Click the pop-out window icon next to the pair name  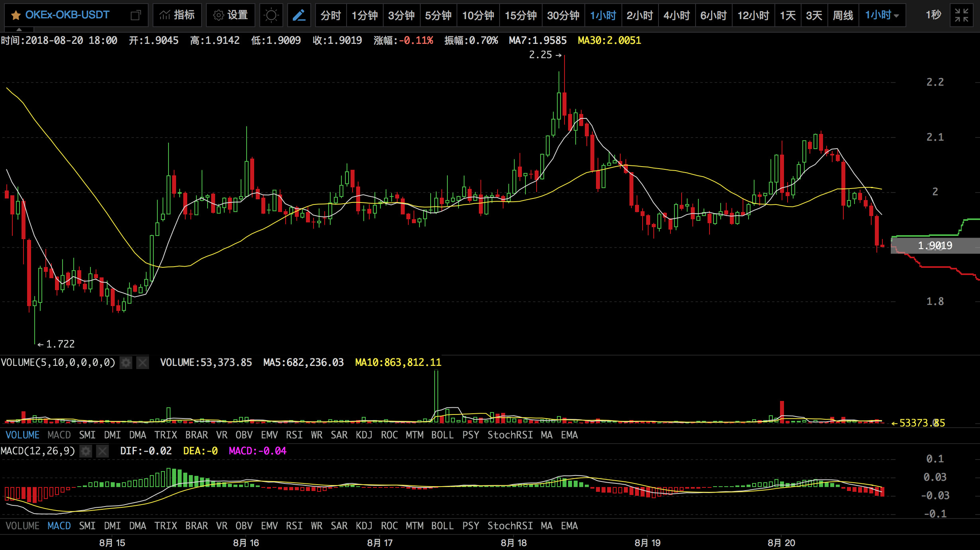coord(136,16)
